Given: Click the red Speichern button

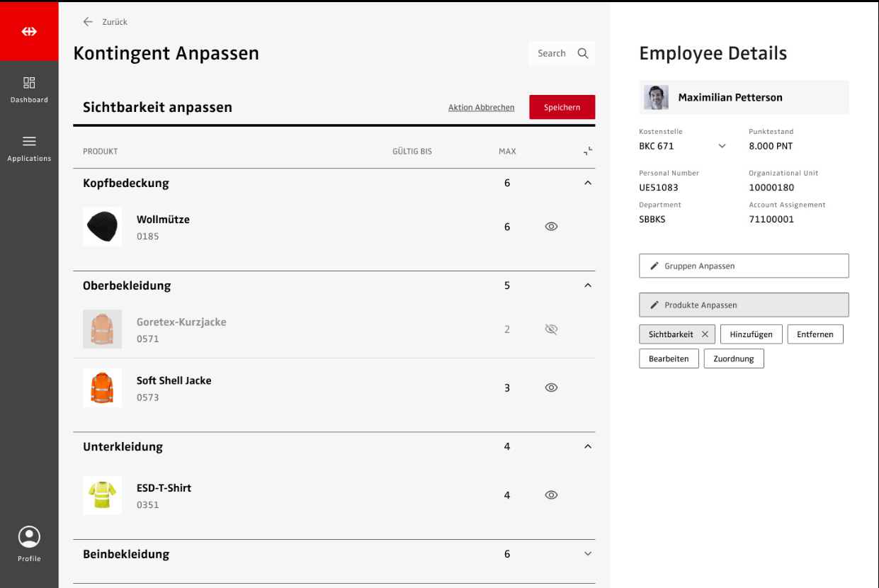Looking at the screenshot, I should (x=562, y=107).
